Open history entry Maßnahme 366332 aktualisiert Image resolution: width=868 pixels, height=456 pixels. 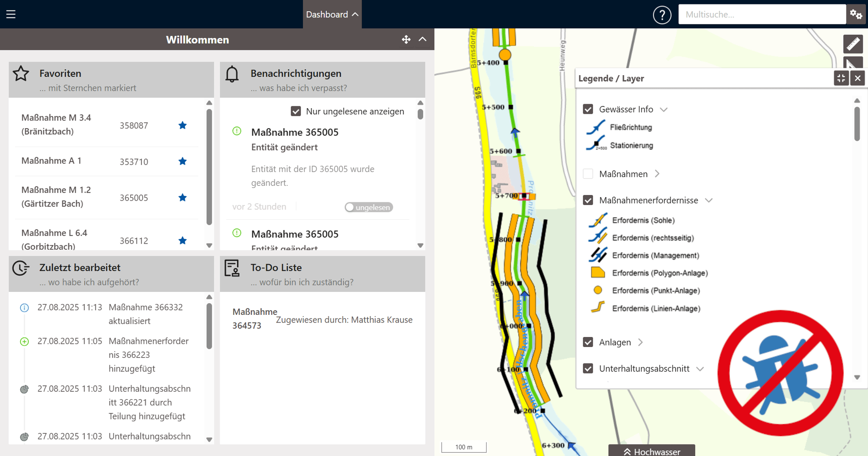pyautogui.click(x=146, y=314)
